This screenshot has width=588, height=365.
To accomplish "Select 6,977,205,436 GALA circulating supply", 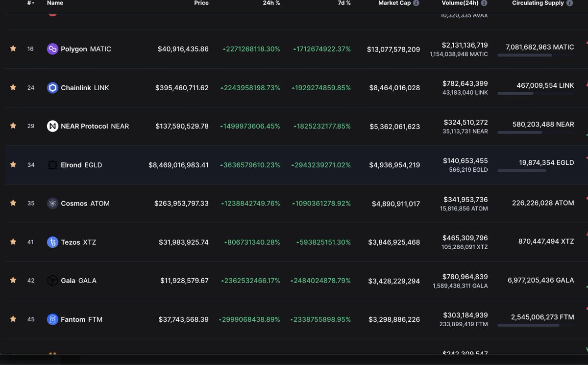I will tap(541, 280).
